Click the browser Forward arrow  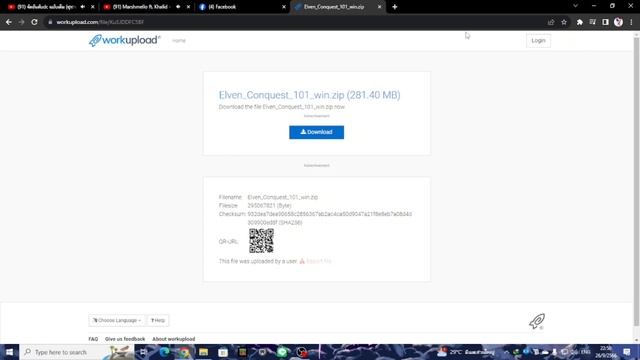click(x=22, y=22)
